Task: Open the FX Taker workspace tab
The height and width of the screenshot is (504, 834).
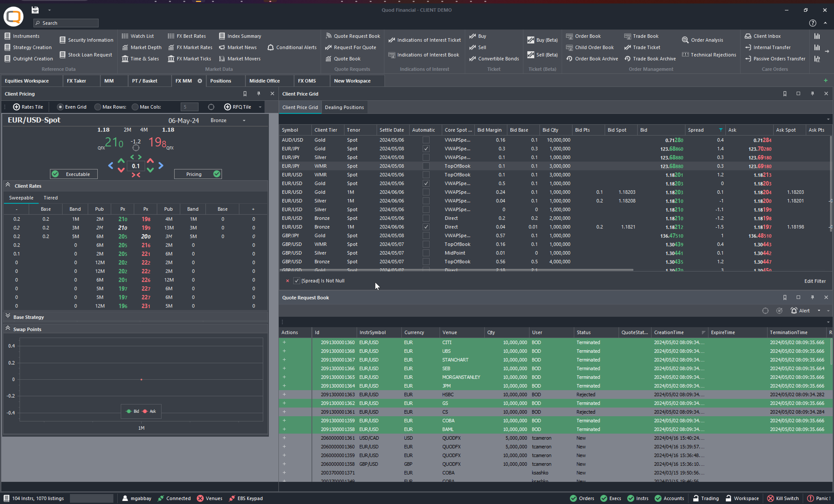Action: click(76, 81)
